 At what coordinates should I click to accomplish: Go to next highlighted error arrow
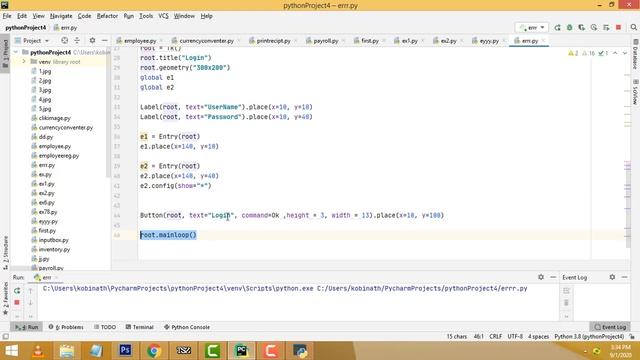tap(625, 53)
